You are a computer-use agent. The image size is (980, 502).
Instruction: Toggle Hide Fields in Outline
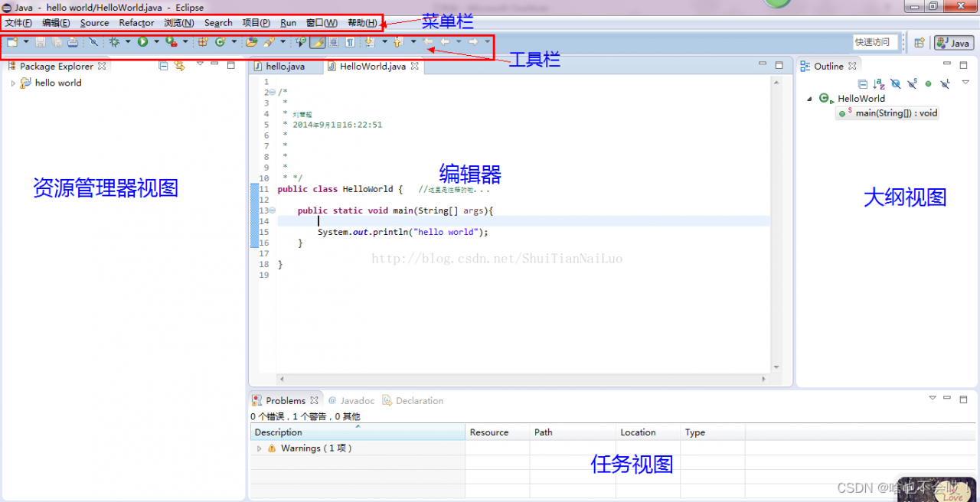point(896,84)
